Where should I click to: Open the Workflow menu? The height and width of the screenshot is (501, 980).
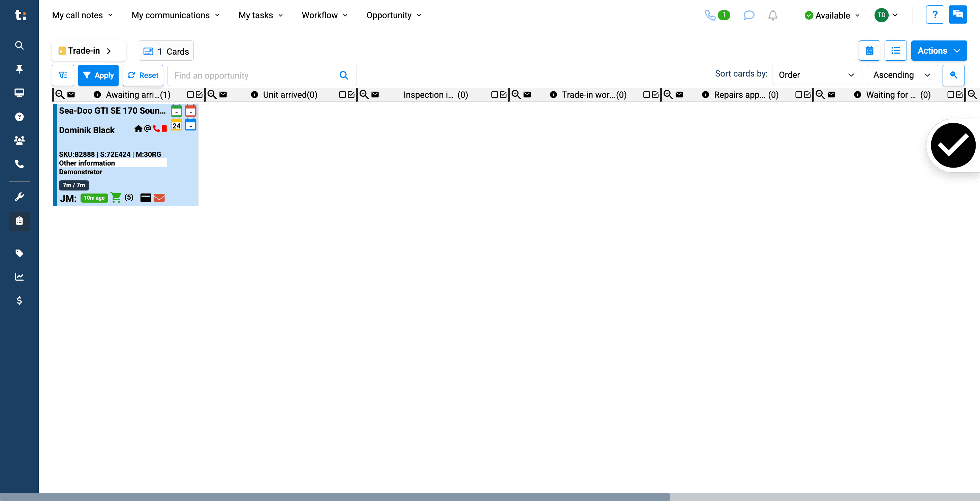pos(325,15)
